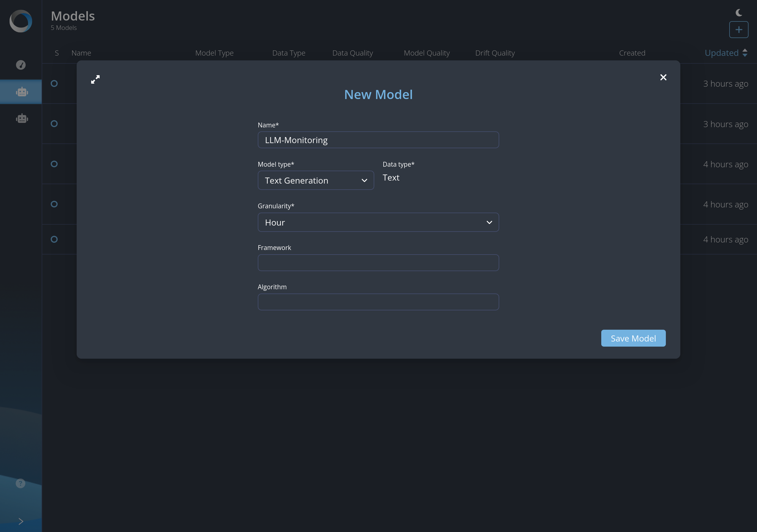Viewport: 757px width, 532px height.
Task: Click the S status column header
Action: click(57, 53)
